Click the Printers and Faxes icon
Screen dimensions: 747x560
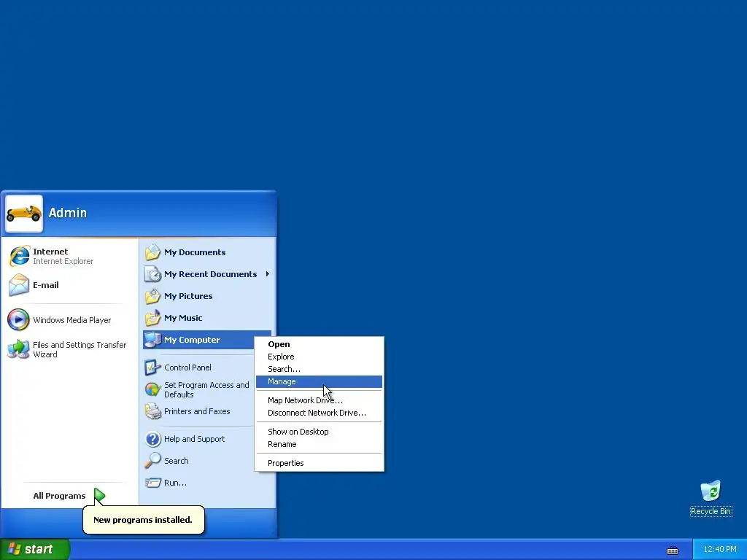(x=153, y=411)
